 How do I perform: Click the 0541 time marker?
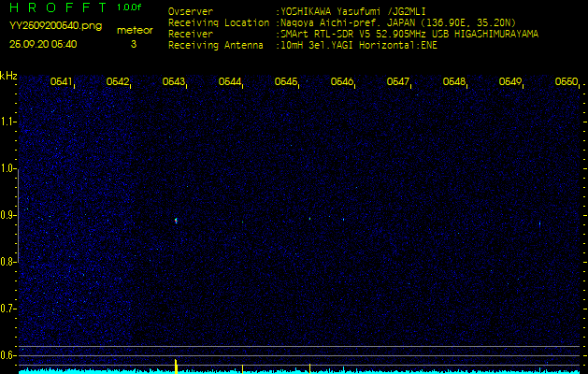point(62,81)
